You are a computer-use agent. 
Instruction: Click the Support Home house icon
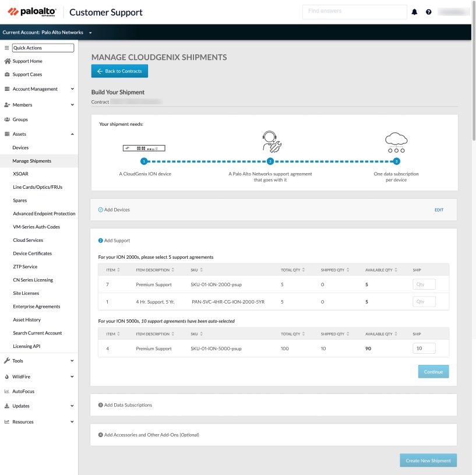point(8,61)
